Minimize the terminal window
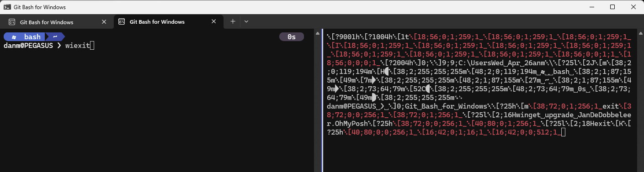Image resolution: width=644 pixels, height=172 pixels. point(591,7)
